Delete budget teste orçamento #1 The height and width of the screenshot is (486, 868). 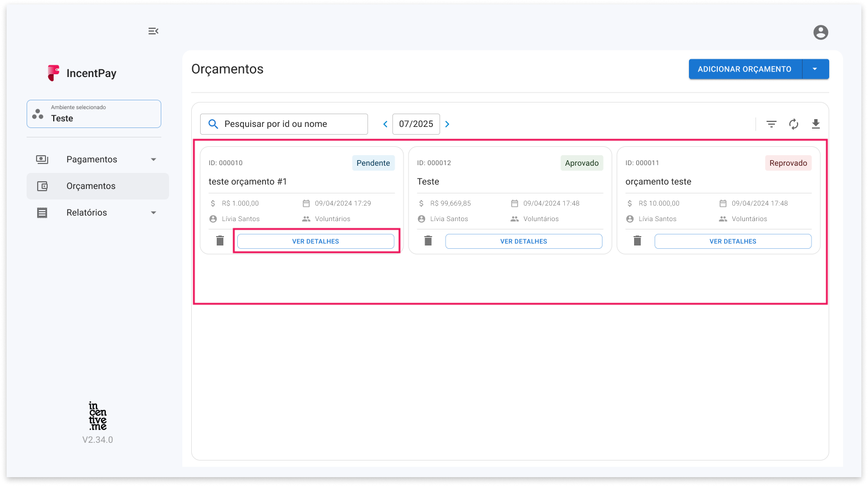[220, 241]
